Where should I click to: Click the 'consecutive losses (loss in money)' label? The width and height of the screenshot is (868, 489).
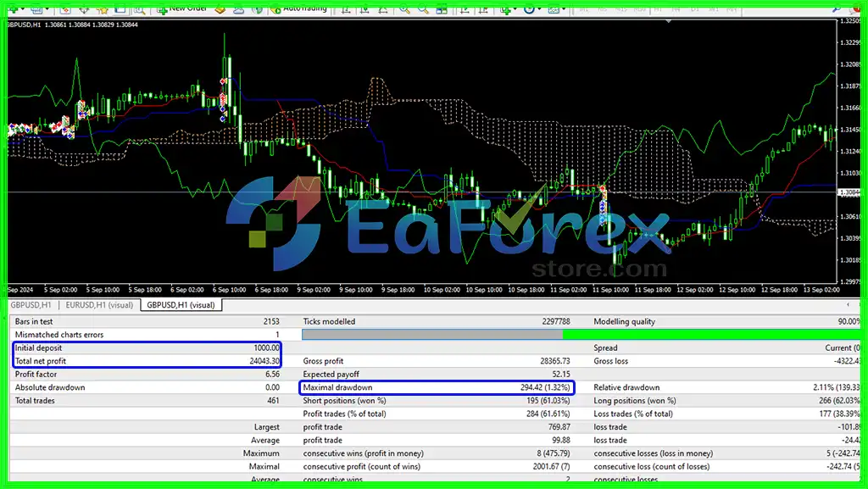click(x=654, y=454)
